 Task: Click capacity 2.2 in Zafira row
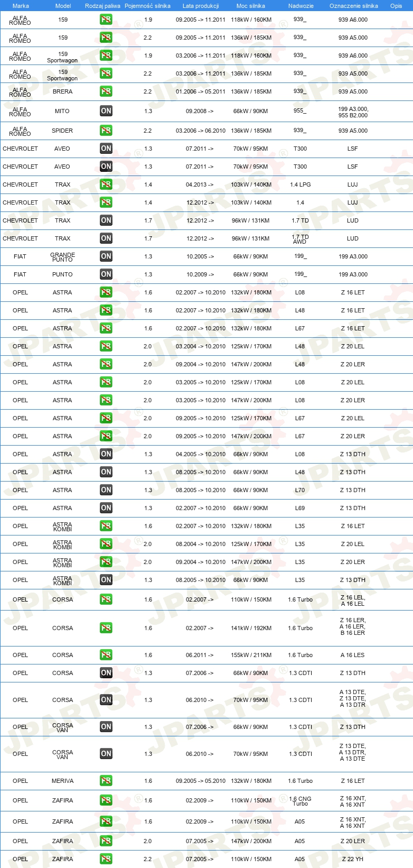pos(148,859)
